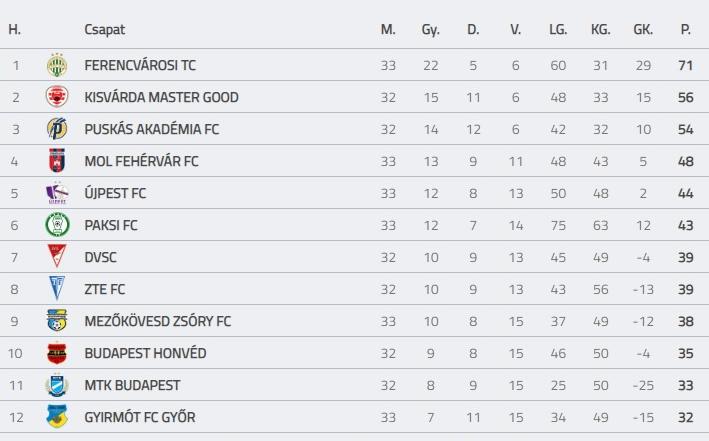Click the Gyirmót FC Győr crest

tap(57, 417)
